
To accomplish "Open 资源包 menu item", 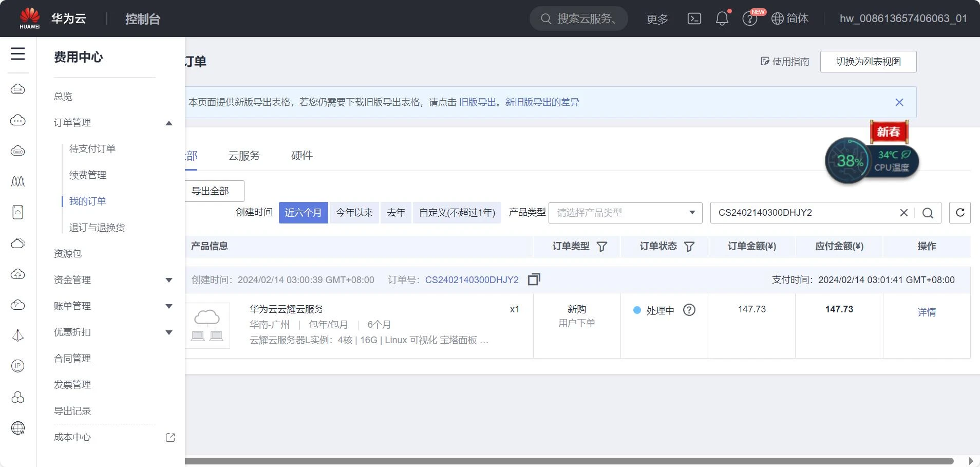I will click(x=68, y=254).
